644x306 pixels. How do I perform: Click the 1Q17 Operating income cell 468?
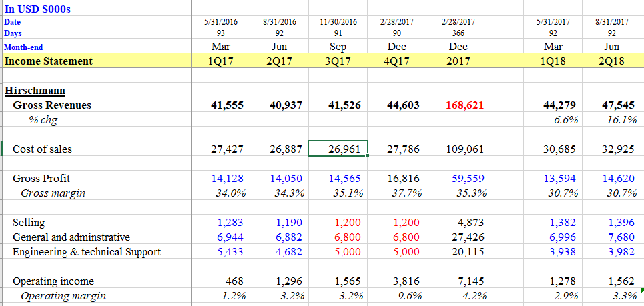(235, 281)
